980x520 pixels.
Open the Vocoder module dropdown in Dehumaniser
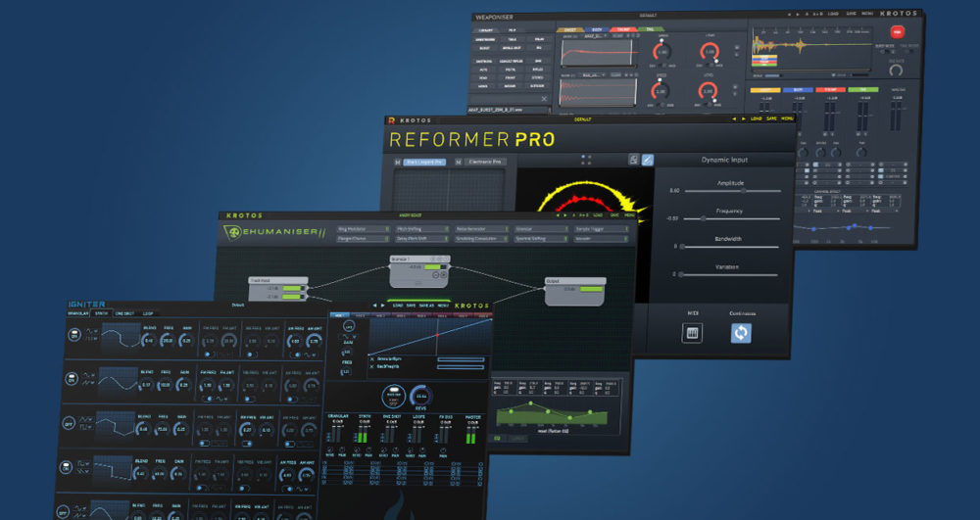point(602,239)
